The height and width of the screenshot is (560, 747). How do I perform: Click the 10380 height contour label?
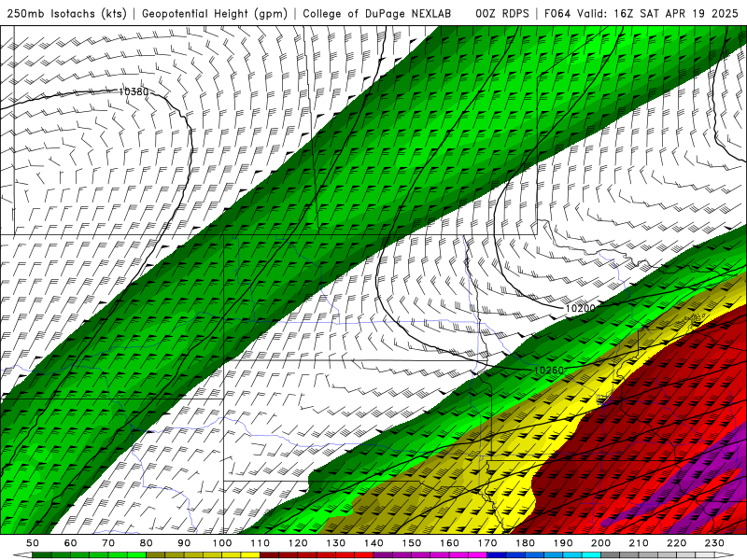point(134,91)
